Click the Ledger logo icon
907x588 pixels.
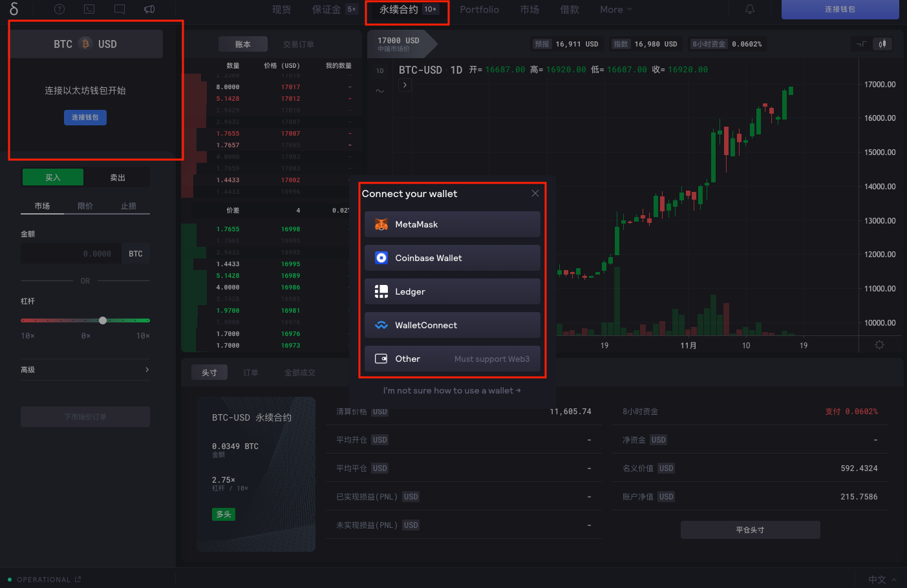[381, 291]
